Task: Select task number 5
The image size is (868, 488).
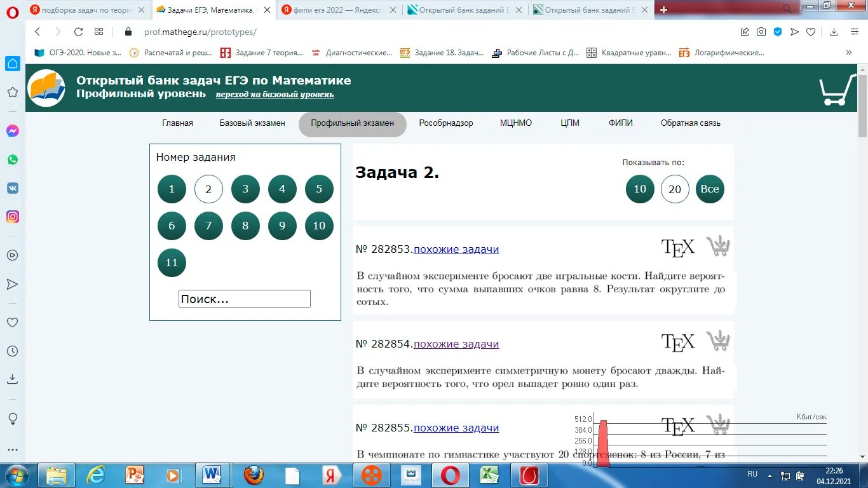Action: pyautogui.click(x=319, y=189)
